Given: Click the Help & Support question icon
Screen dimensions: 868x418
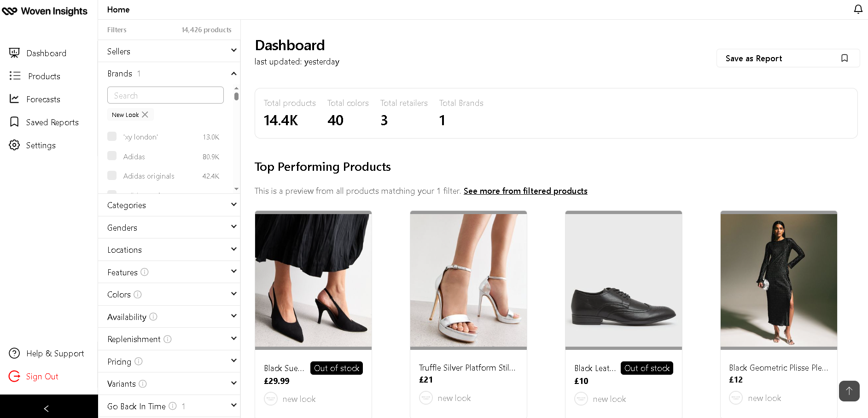Looking at the screenshot, I should click(14, 353).
